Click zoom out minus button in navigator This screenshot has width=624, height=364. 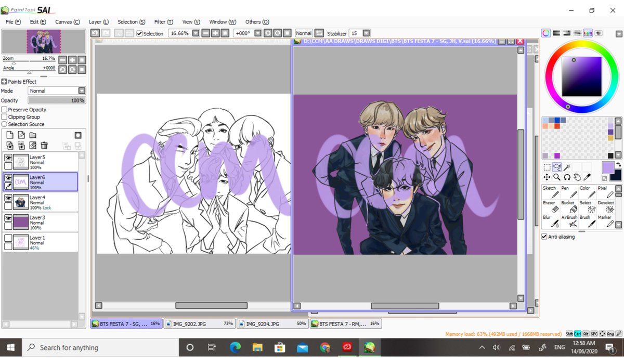pyautogui.click(x=62, y=60)
